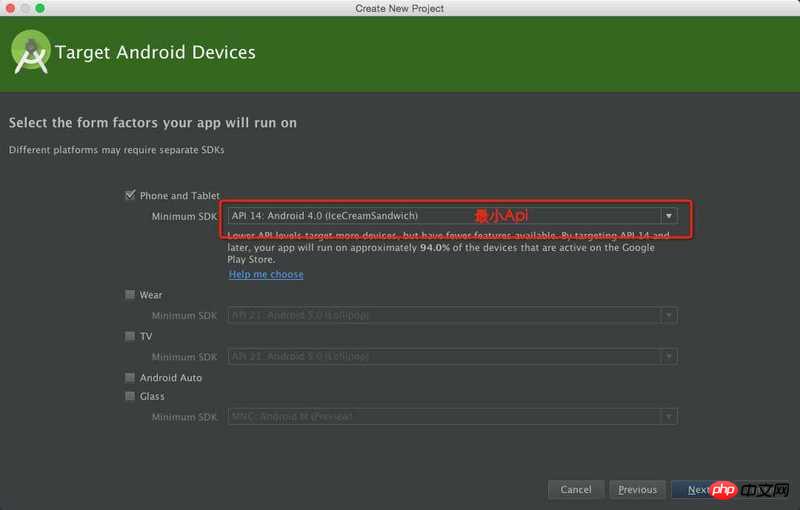
Task: Enable the Wear form factor checkbox
Action: [x=130, y=295]
